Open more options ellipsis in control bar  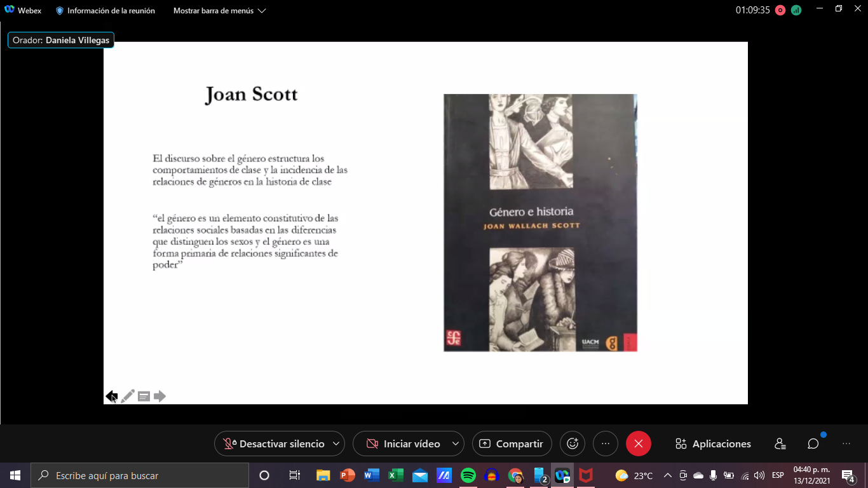pos(606,444)
